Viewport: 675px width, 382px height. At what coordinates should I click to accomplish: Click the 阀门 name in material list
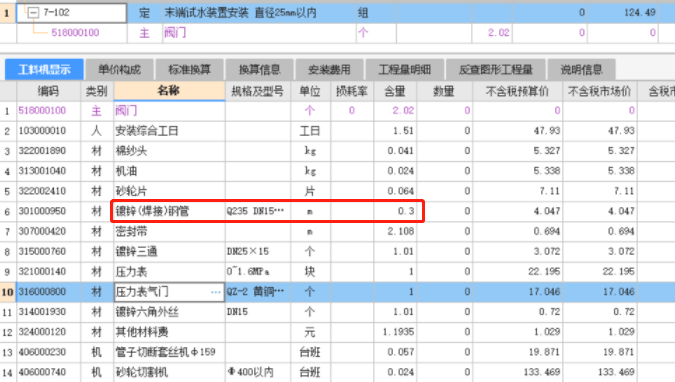(x=126, y=111)
